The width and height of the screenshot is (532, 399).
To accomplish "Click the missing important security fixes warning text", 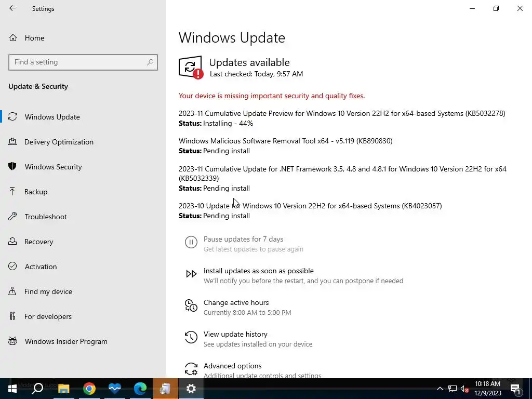I will [272, 96].
